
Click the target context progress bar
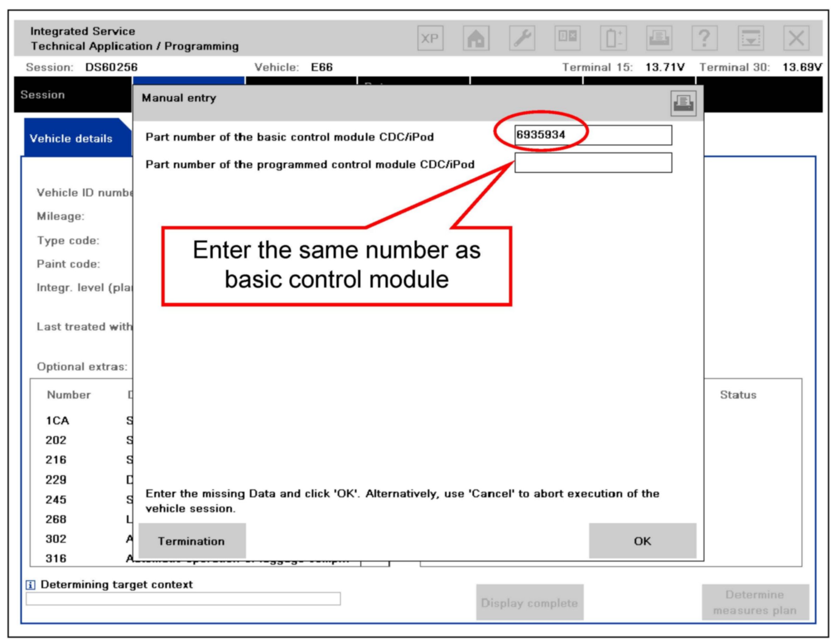[183, 599]
